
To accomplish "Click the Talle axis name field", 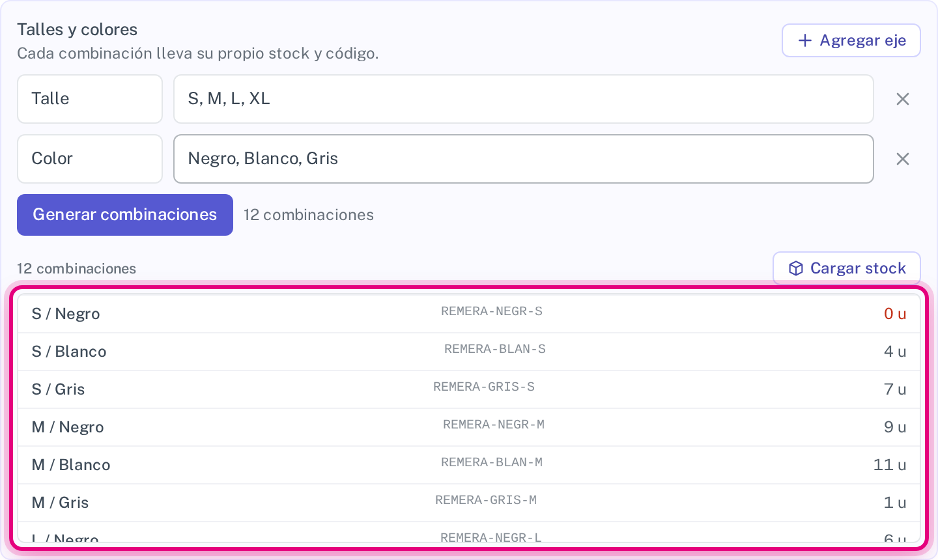I will 90,99.
